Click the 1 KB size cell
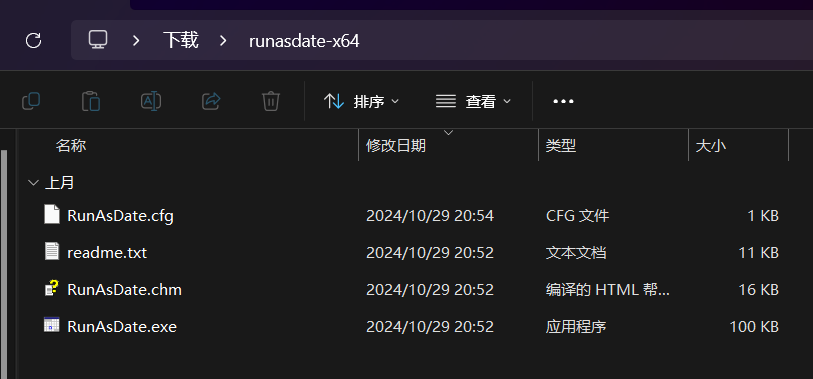This screenshot has width=813, height=379. click(763, 216)
